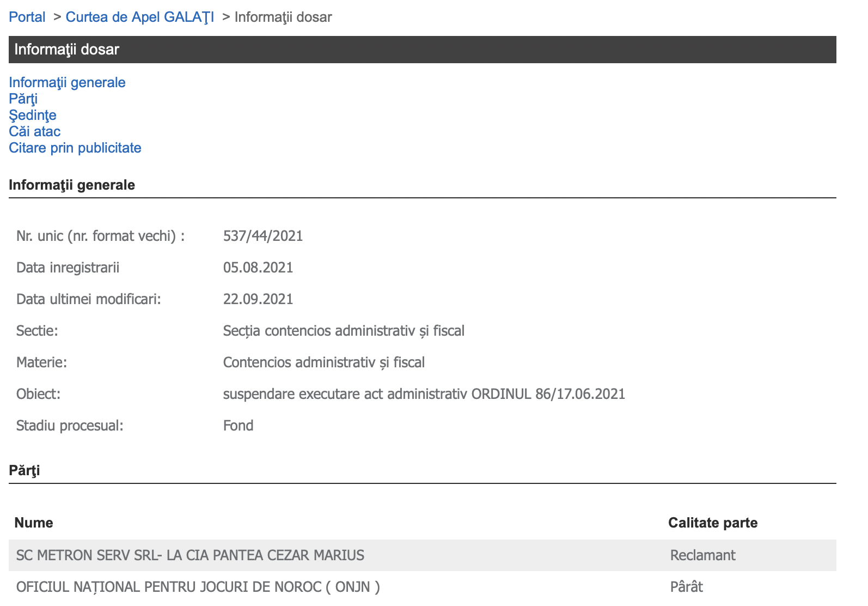Jump to Şedinţe section link

(x=33, y=115)
